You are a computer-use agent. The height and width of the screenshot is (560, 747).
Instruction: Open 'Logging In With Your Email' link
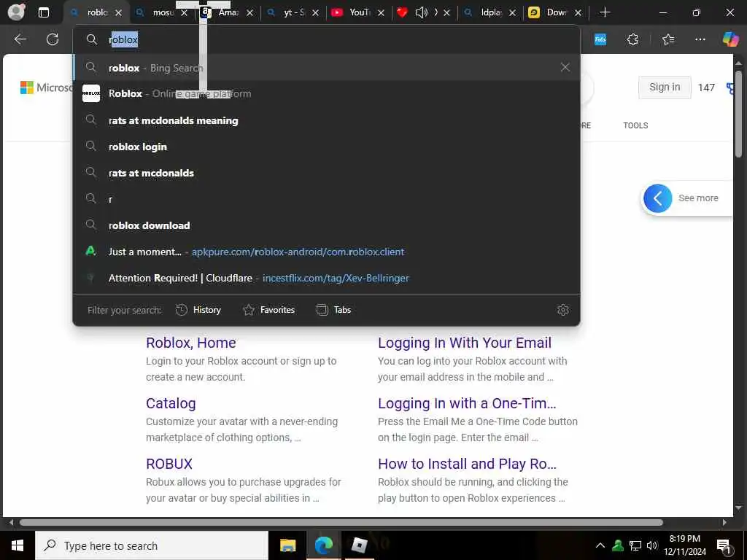465,343
